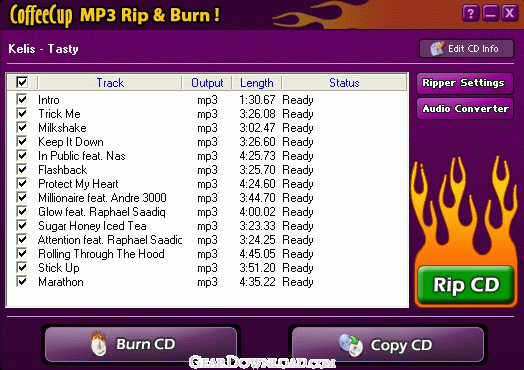The height and width of the screenshot is (370, 524).
Task: Click the two-disc icon on Copy CD
Action: [351, 345]
